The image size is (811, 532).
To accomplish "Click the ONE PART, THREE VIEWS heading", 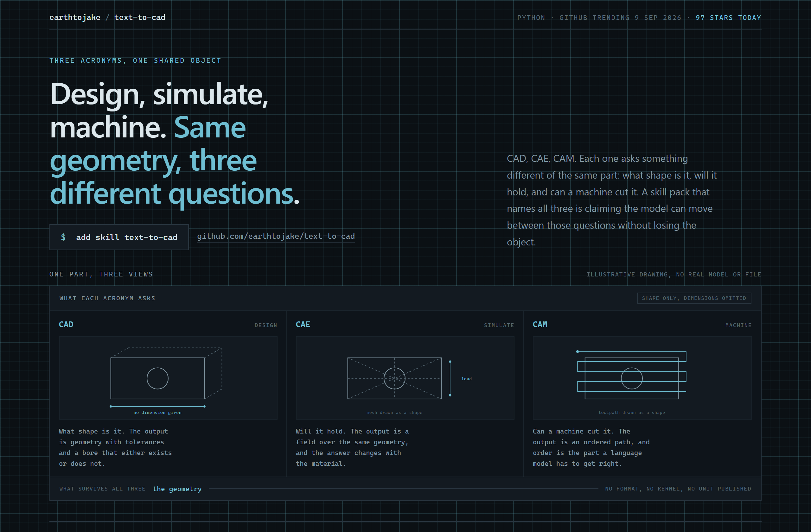I will coord(101,274).
